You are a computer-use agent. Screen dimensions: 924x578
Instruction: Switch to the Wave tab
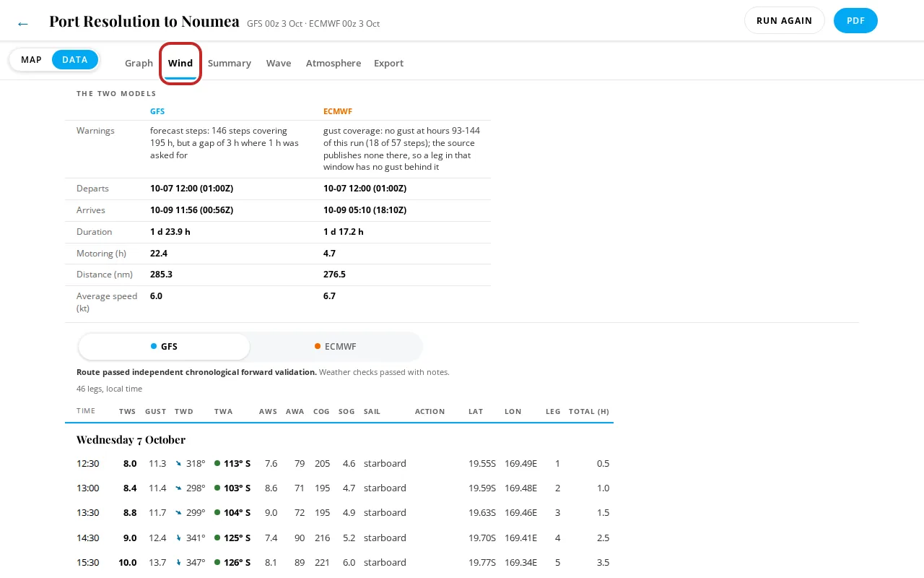[279, 64]
